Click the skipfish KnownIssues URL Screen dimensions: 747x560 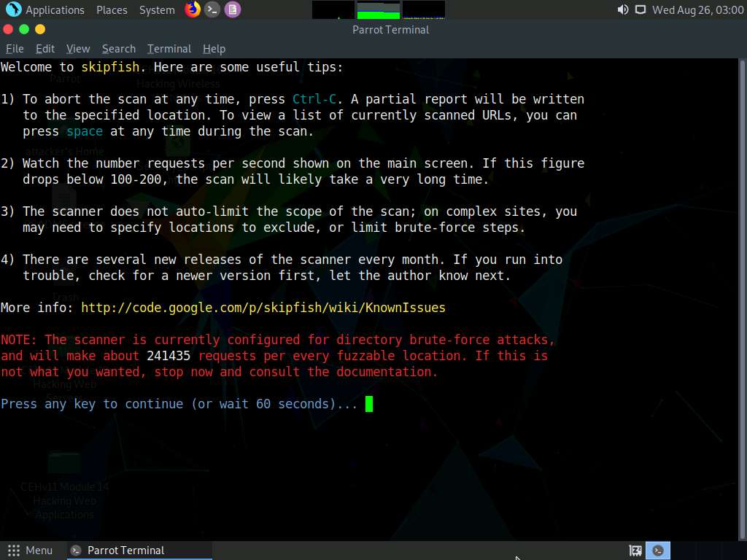click(x=263, y=308)
